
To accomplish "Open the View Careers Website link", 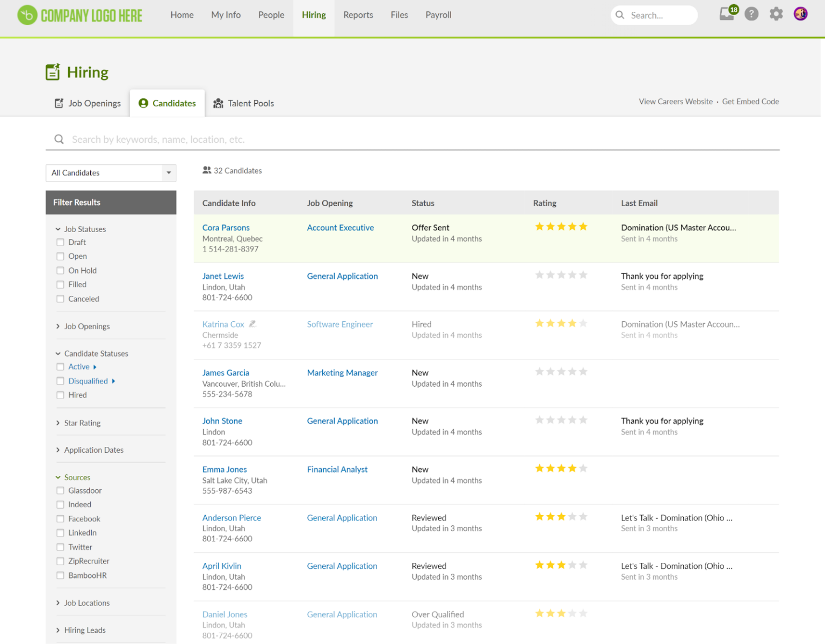I will tap(676, 102).
